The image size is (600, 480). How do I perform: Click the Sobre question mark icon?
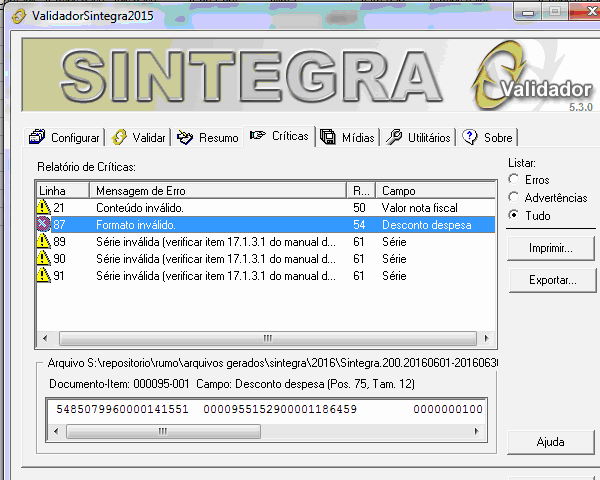pos(470,137)
